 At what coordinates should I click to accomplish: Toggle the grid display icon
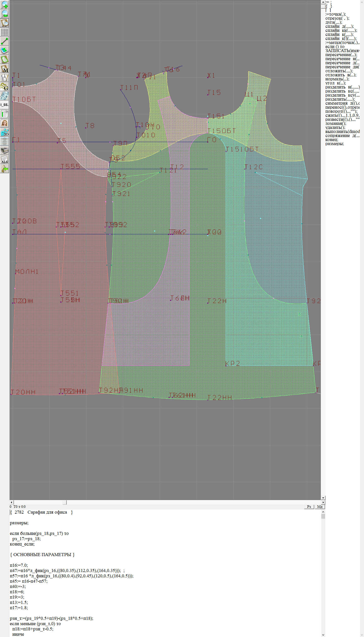5,32
